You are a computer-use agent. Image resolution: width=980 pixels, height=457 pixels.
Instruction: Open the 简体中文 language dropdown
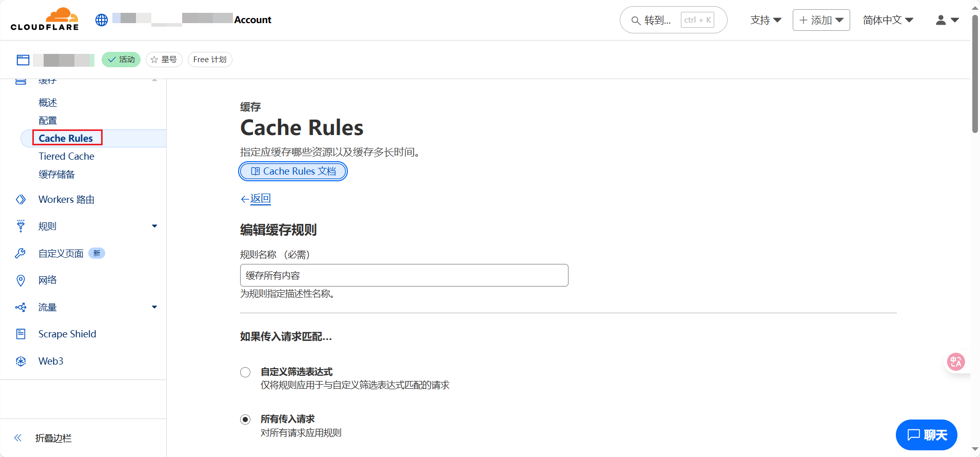click(888, 20)
